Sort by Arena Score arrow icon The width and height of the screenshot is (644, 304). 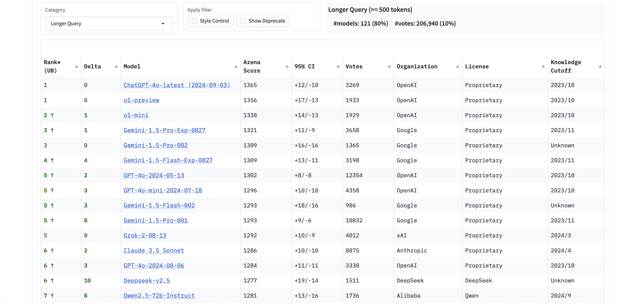click(287, 66)
